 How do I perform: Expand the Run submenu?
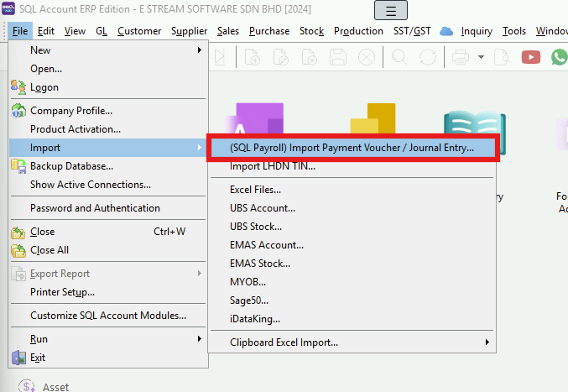[x=108, y=339]
